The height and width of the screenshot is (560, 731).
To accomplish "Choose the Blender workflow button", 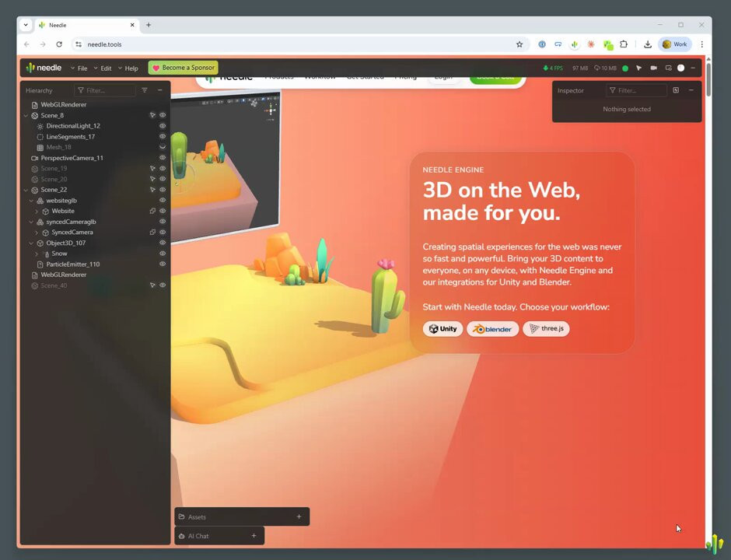I will (493, 329).
